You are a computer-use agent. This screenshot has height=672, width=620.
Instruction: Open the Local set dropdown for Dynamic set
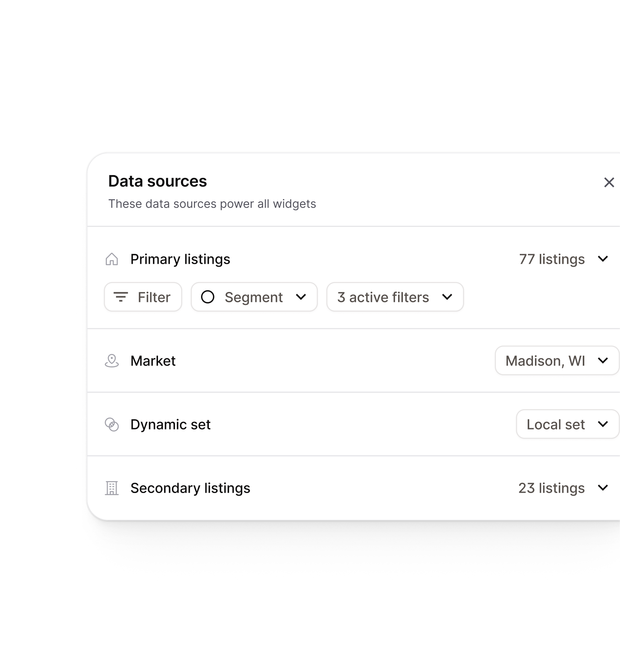567,424
